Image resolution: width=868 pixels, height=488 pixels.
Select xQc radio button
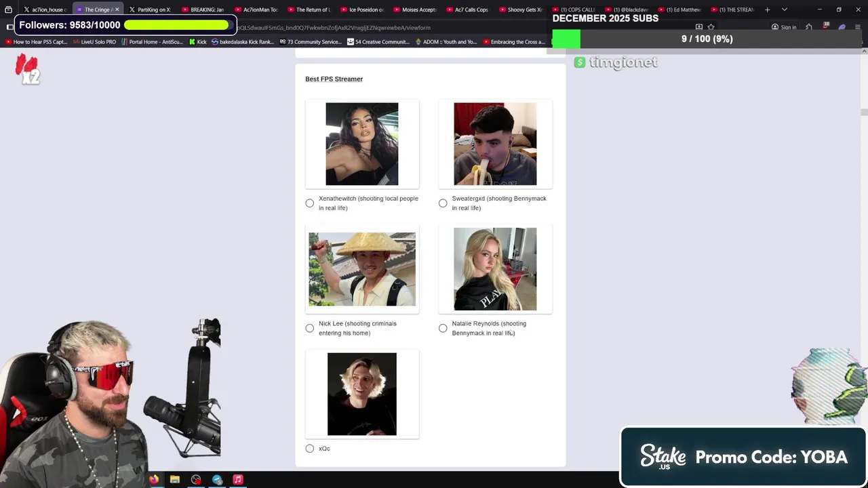310,449
